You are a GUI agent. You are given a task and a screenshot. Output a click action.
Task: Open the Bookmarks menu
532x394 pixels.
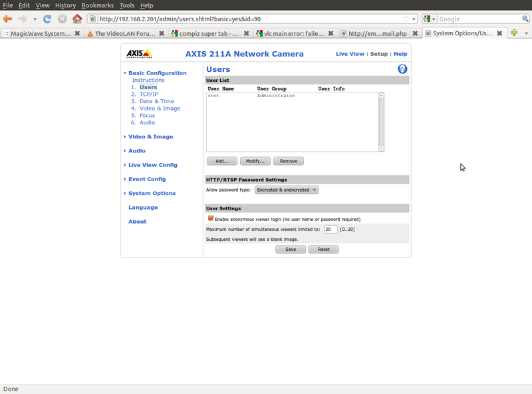point(97,5)
